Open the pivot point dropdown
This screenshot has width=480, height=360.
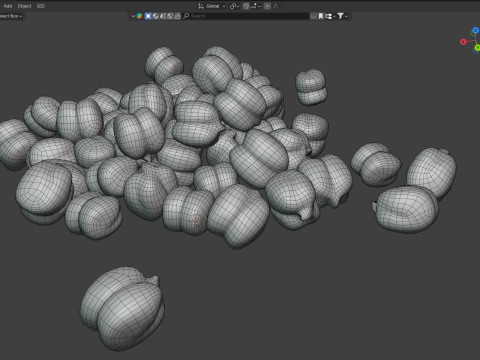pos(234,6)
